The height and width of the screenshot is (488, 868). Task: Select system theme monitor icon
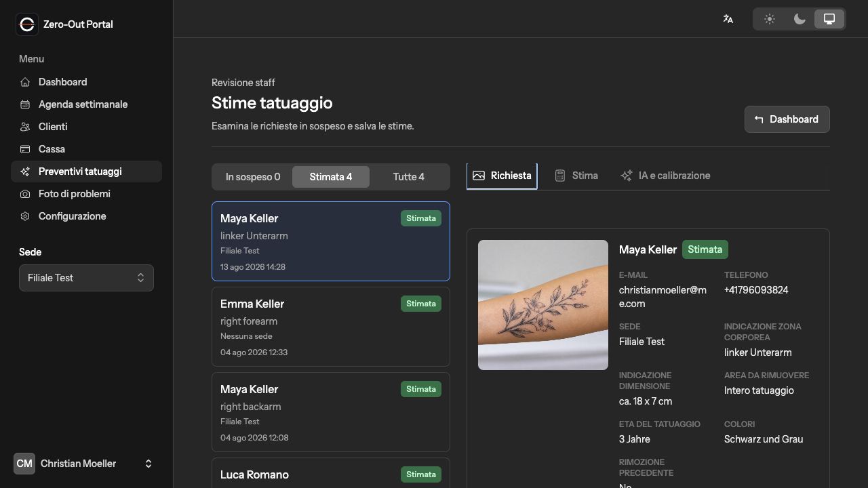(829, 19)
